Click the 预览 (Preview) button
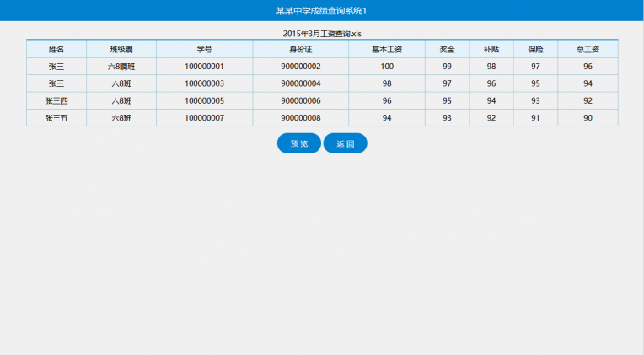 298,143
